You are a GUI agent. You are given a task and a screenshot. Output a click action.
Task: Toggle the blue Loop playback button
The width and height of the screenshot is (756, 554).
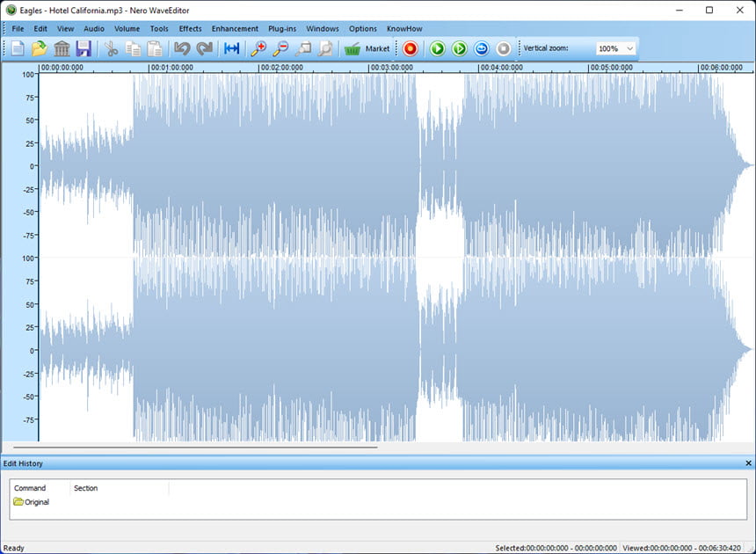coord(481,48)
